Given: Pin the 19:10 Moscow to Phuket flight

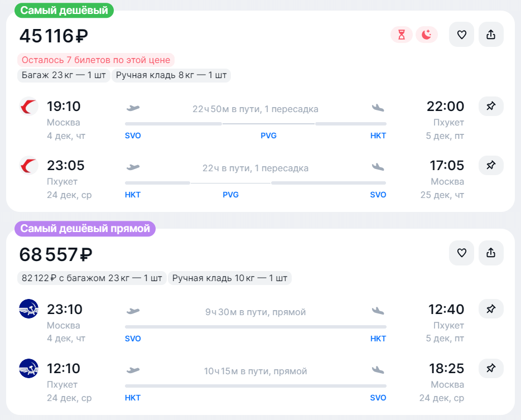Looking at the screenshot, I should tap(491, 106).
